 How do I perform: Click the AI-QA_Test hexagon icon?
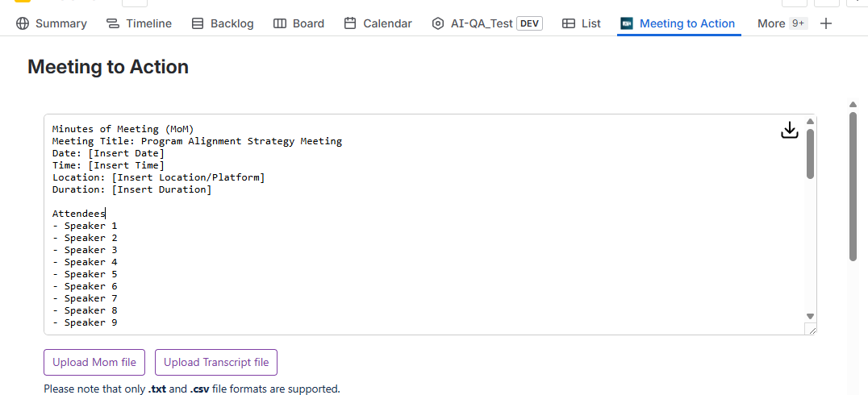(438, 23)
